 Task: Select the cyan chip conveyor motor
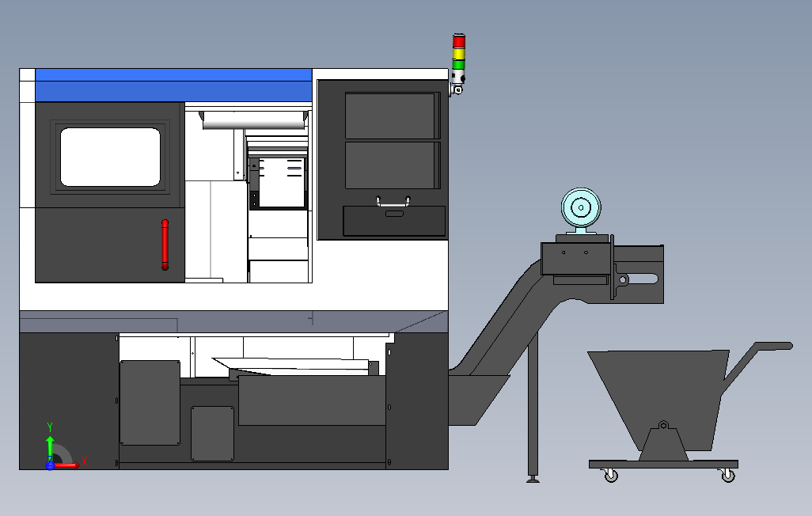tap(581, 210)
